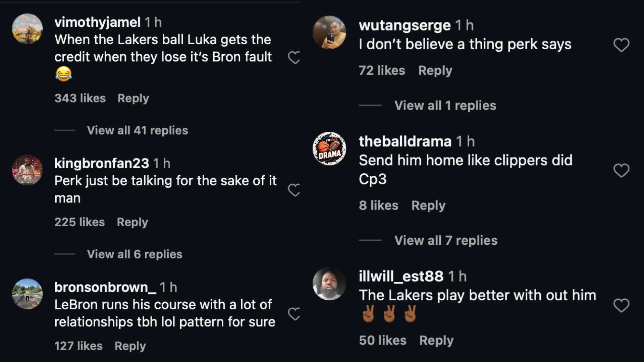Expand View all 41 replies
The width and height of the screenshot is (644, 362).
[138, 130]
